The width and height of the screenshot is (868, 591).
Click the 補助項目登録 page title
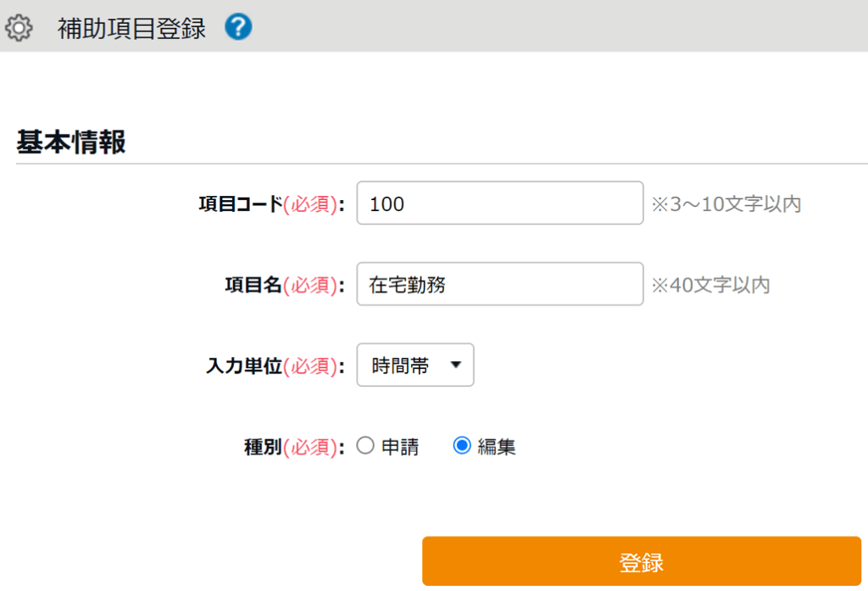131,28
